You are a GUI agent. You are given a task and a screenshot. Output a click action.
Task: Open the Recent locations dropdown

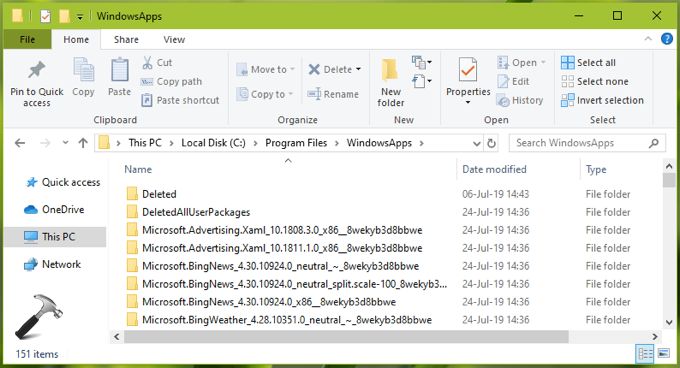tap(65, 143)
